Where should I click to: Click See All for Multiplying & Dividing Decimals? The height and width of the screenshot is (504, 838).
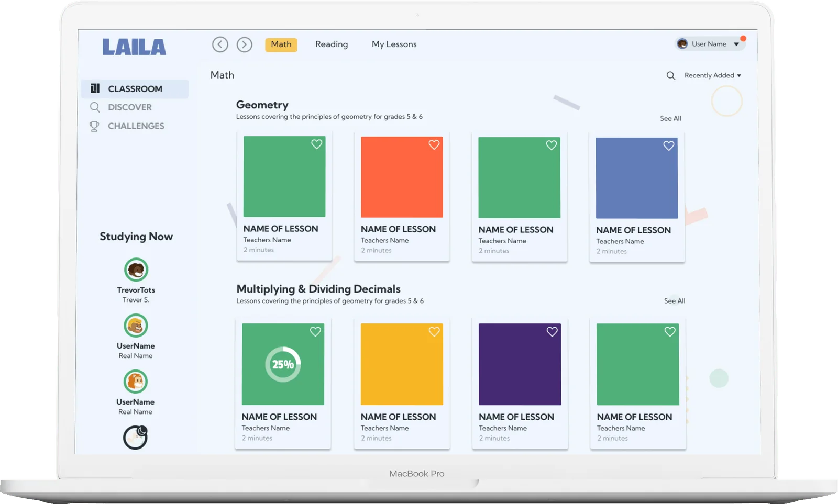point(675,301)
